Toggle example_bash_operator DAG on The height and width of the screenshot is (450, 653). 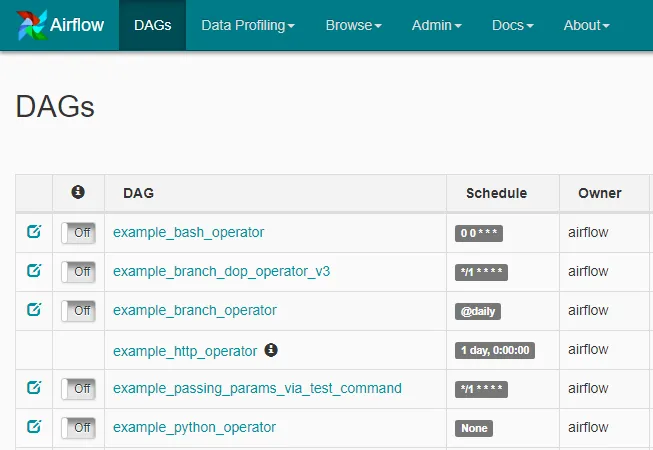tap(78, 233)
